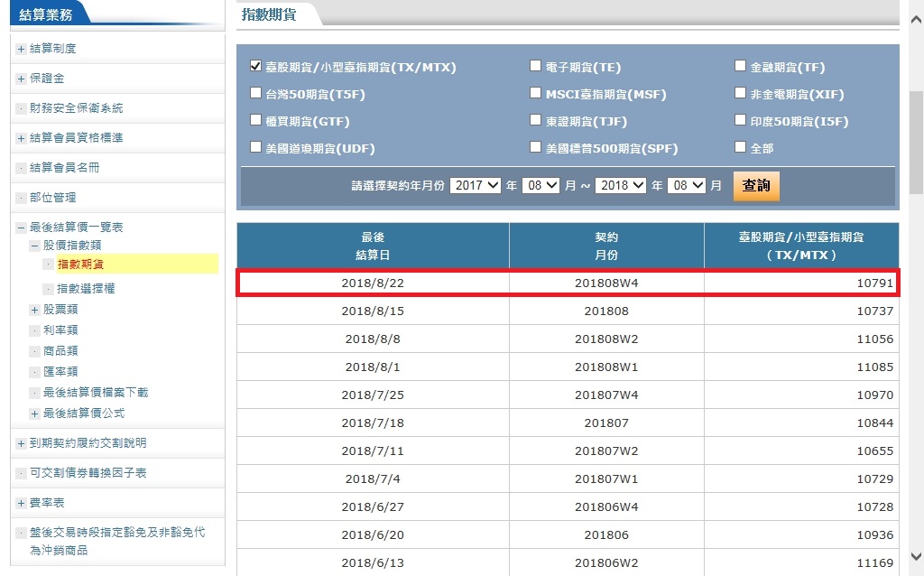924x576 pixels.
Task: Check the 美國標普500期貨(SPF) checkbox
Action: (x=535, y=147)
